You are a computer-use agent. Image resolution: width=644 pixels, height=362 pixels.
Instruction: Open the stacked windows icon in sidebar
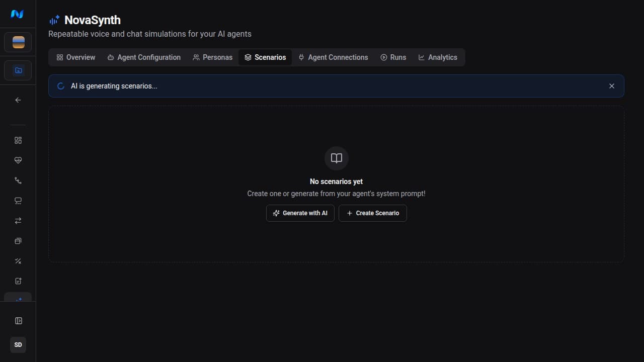tap(18, 241)
